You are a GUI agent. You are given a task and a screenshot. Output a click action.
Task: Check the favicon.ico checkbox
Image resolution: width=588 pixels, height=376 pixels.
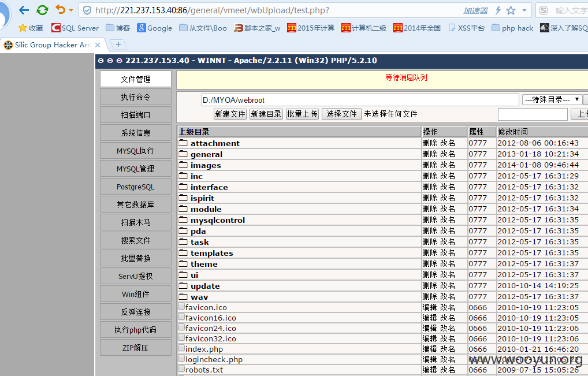pyautogui.click(x=181, y=307)
